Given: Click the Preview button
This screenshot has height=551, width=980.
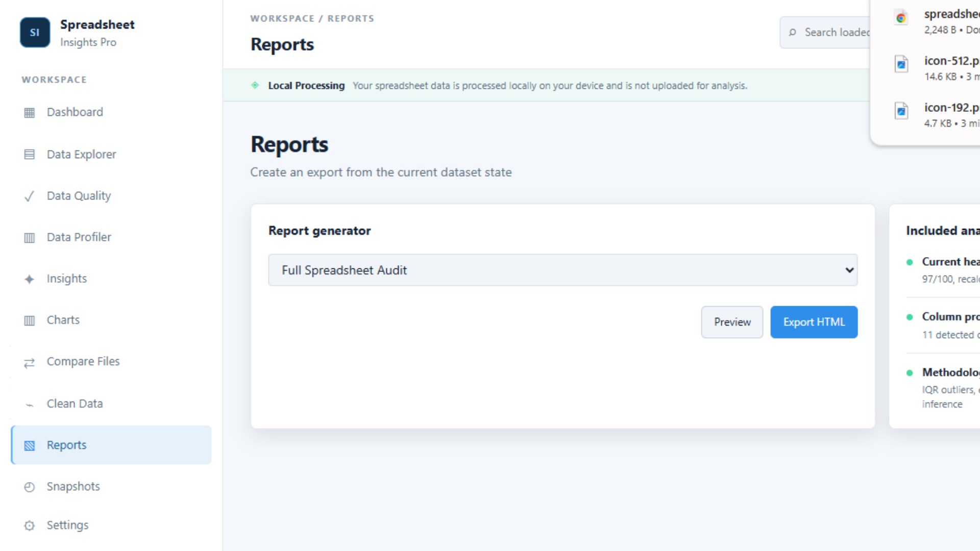Looking at the screenshot, I should [x=732, y=322].
